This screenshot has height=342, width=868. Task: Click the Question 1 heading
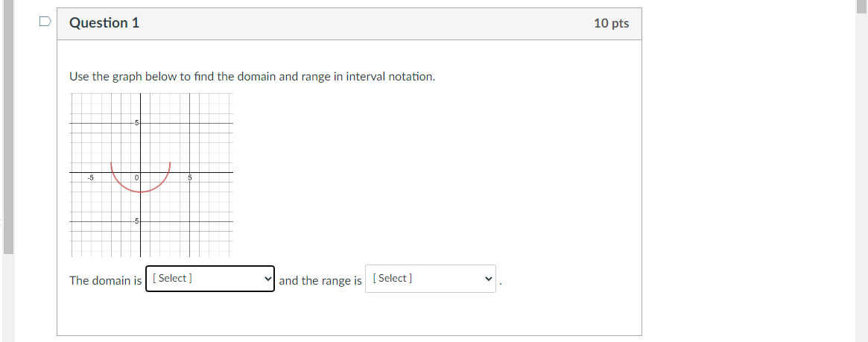pyautogui.click(x=104, y=23)
